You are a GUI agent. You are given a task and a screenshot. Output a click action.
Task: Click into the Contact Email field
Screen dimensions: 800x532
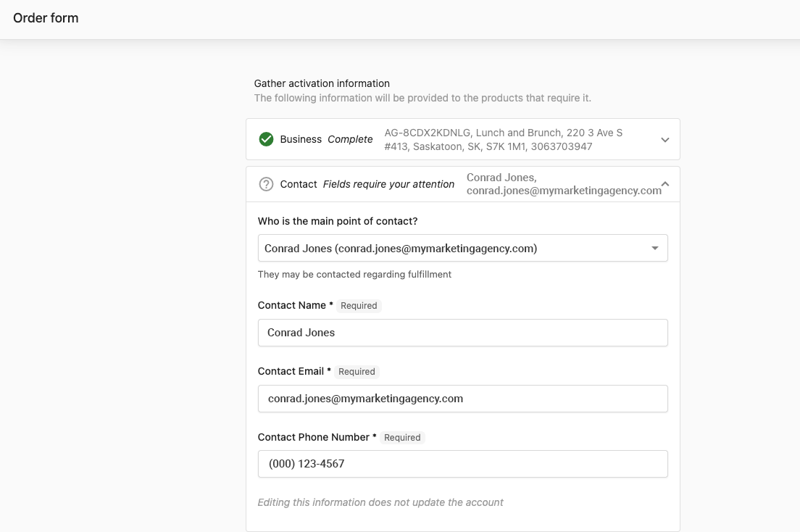click(x=462, y=399)
